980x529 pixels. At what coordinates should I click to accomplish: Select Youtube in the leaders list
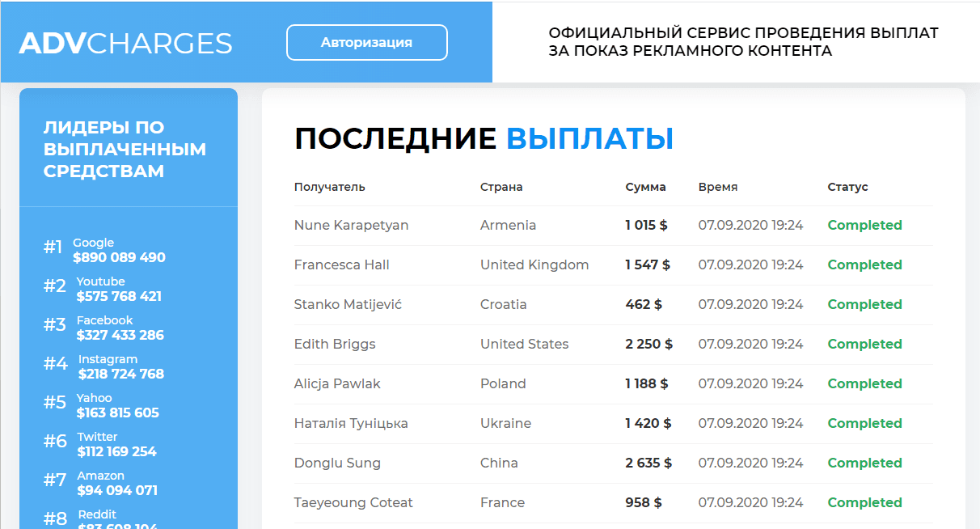(x=118, y=289)
